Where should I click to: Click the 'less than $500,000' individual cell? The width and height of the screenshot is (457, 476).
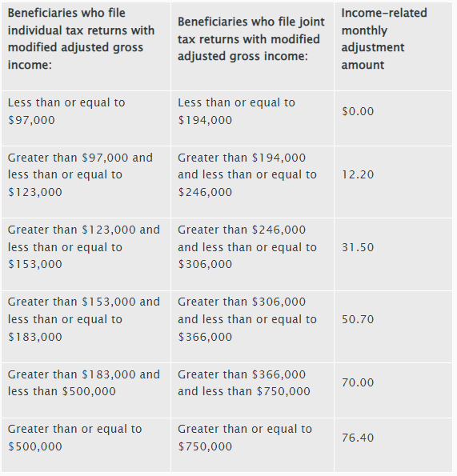(86, 390)
